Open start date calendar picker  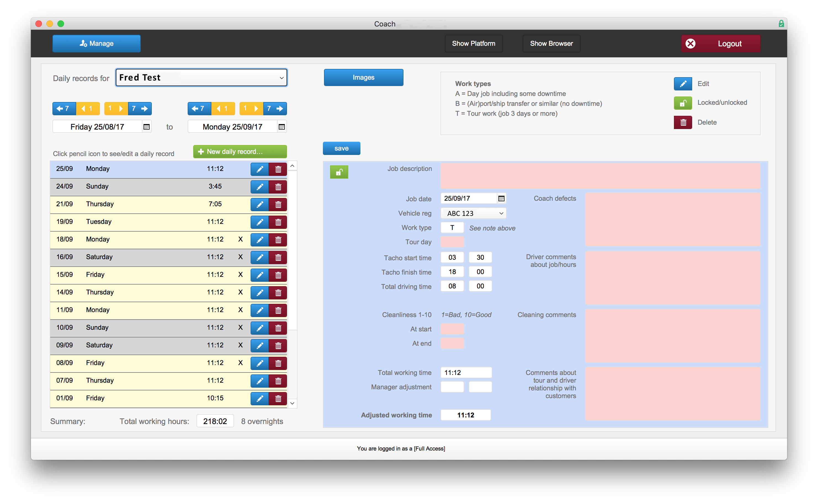[x=147, y=127]
